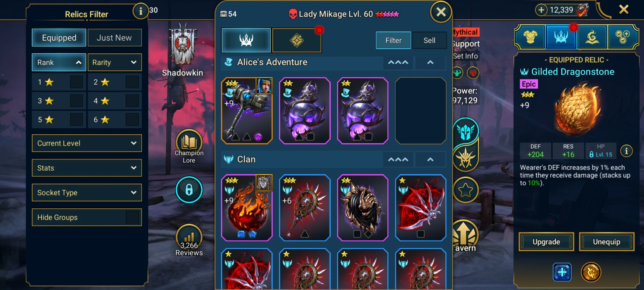Add gems with the plus icon
Viewport: 644px width, 290px height.
541,10
